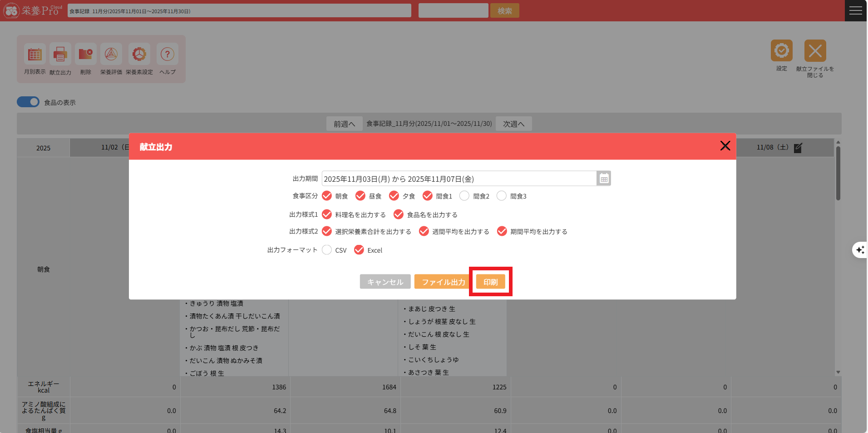The width and height of the screenshot is (868, 433).
Task: Open the 献立出力 printer icon
Action: pos(60,55)
